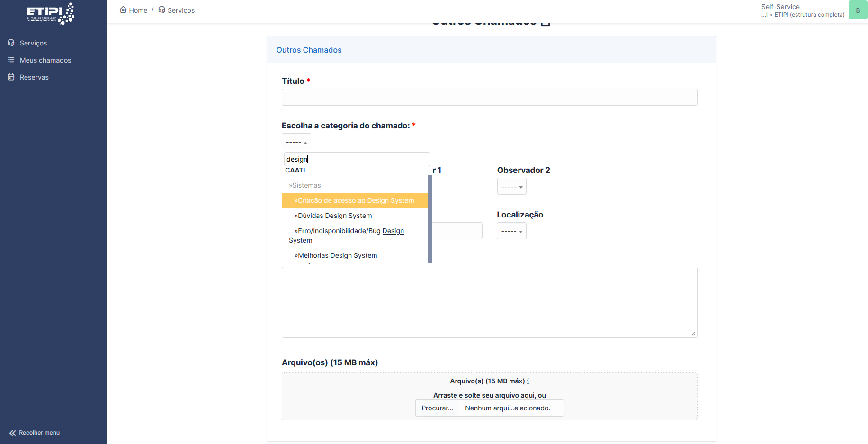The width and height of the screenshot is (868, 444).
Task: Click into the Título text field
Action: pos(489,97)
